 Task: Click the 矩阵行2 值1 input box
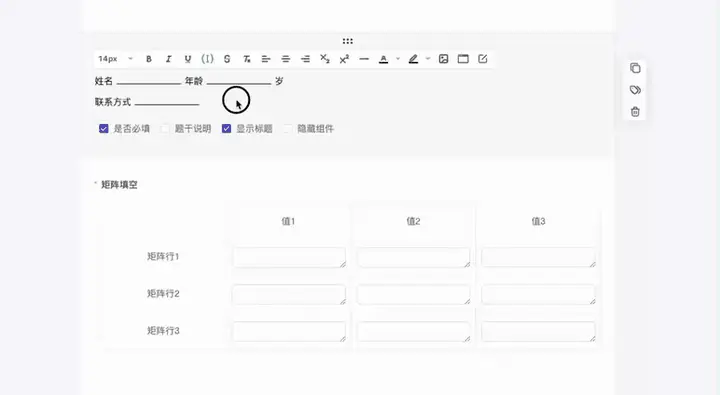pos(289,294)
